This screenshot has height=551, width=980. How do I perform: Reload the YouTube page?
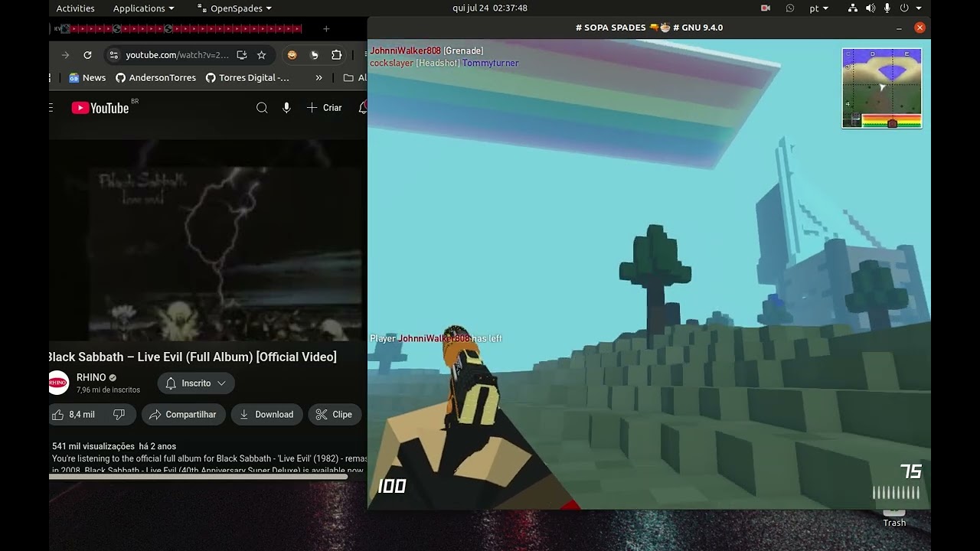(87, 55)
